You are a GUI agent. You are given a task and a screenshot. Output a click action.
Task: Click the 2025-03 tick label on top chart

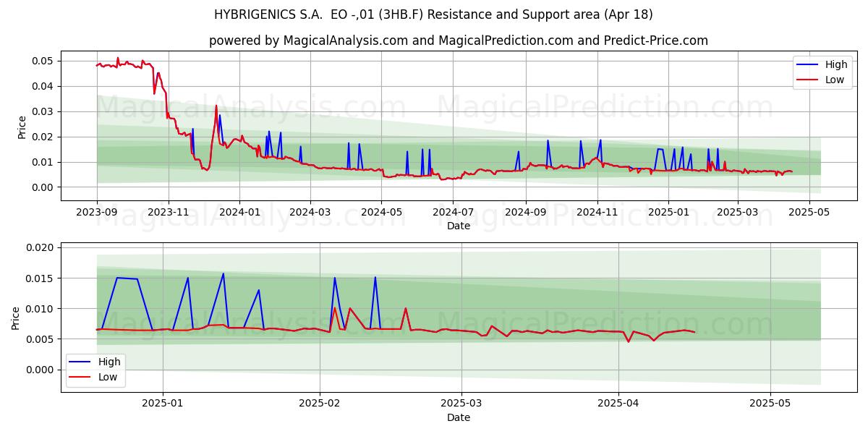(x=737, y=212)
